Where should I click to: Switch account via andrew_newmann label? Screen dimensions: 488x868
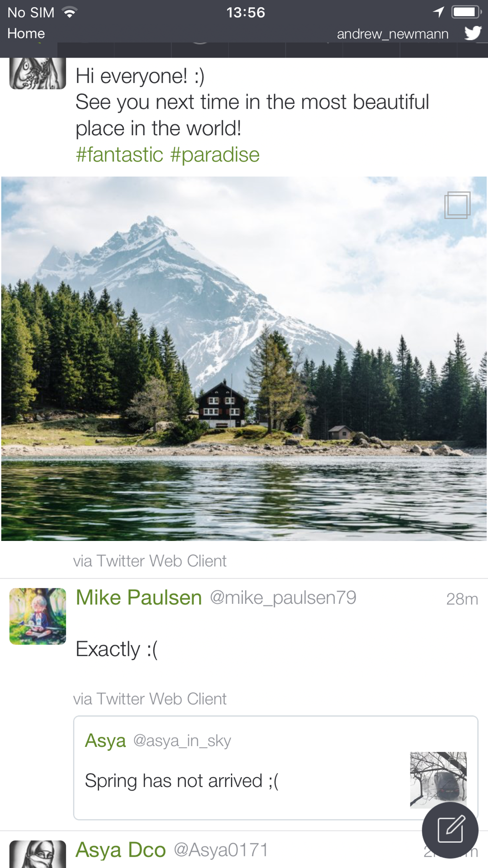click(x=392, y=34)
